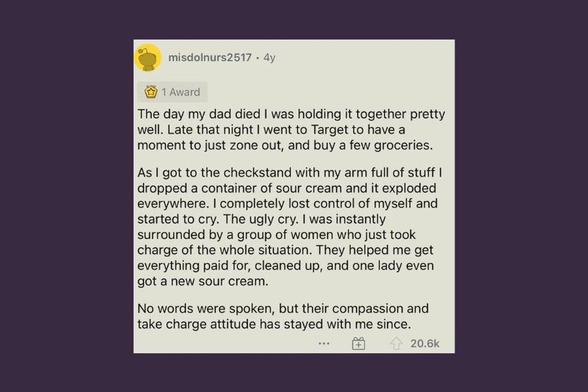The height and width of the screenshot is (392, 588).
Task: Click the 20.6k vote count
Action: 425,343
